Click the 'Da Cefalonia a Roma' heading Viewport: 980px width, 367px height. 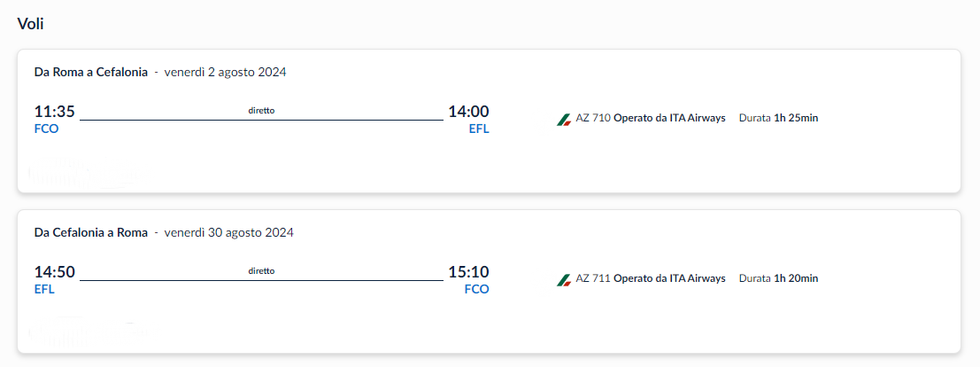(91, 232)
